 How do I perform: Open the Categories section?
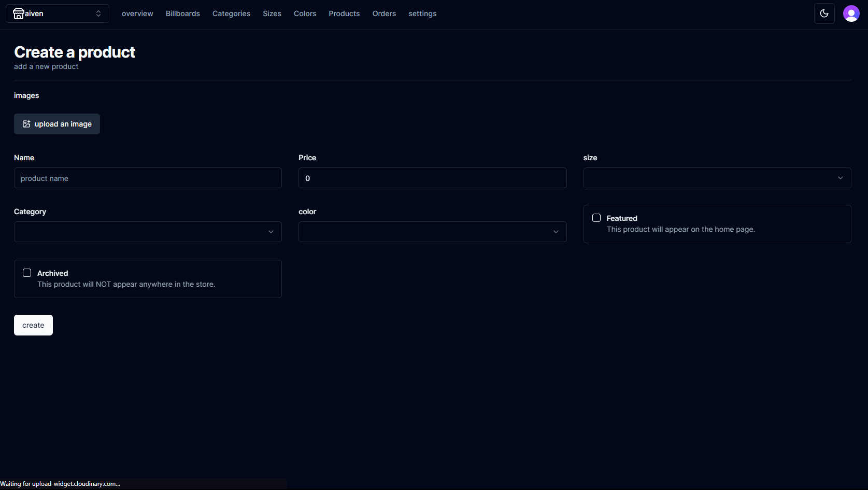click(231, 13)
